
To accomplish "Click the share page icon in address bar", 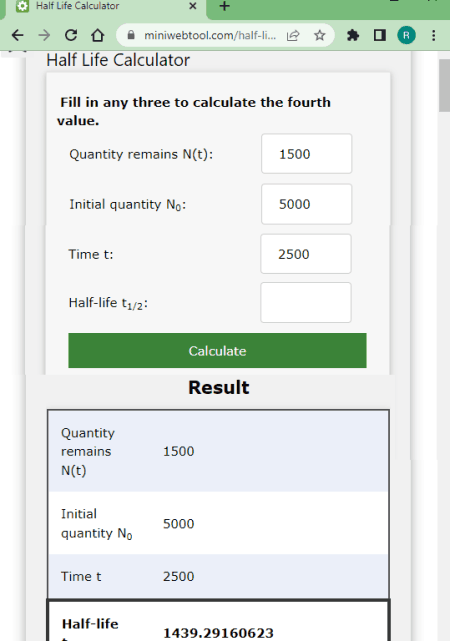I will click(x=293, y=36).
